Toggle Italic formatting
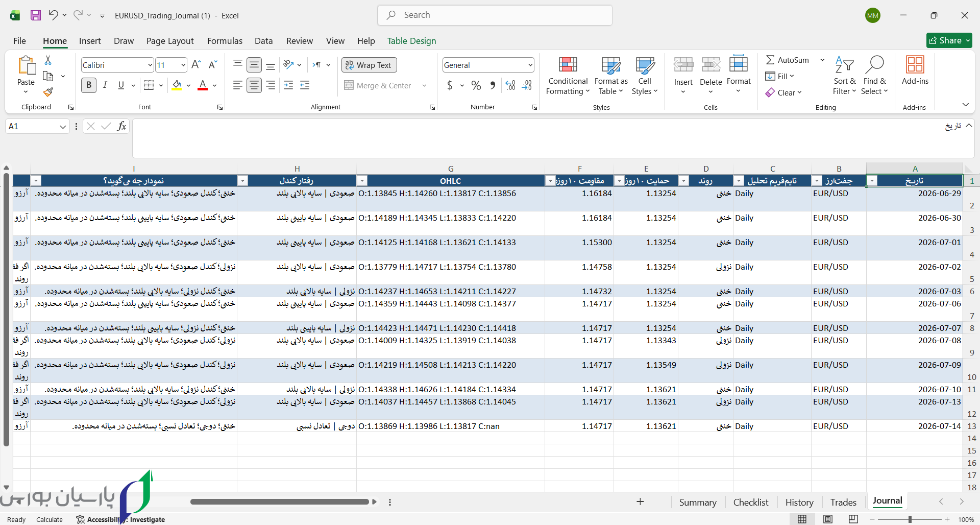 (105, 85)
